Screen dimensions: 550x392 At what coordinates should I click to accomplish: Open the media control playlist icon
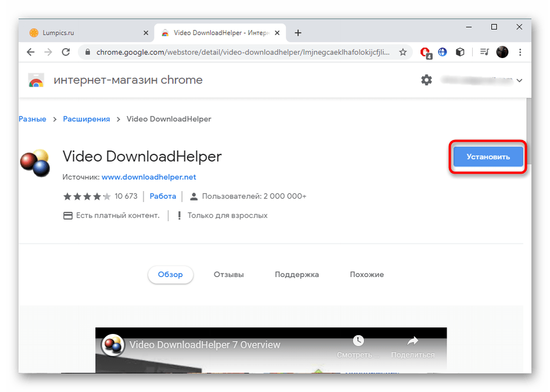click(484, 52)
